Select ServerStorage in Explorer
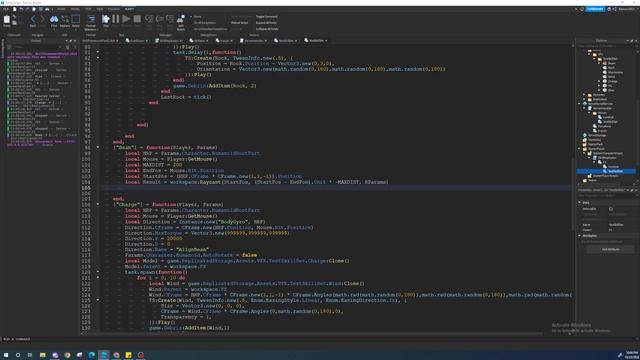Image resolution: width=640 pixels, height=360 pixels. point(597,135)
